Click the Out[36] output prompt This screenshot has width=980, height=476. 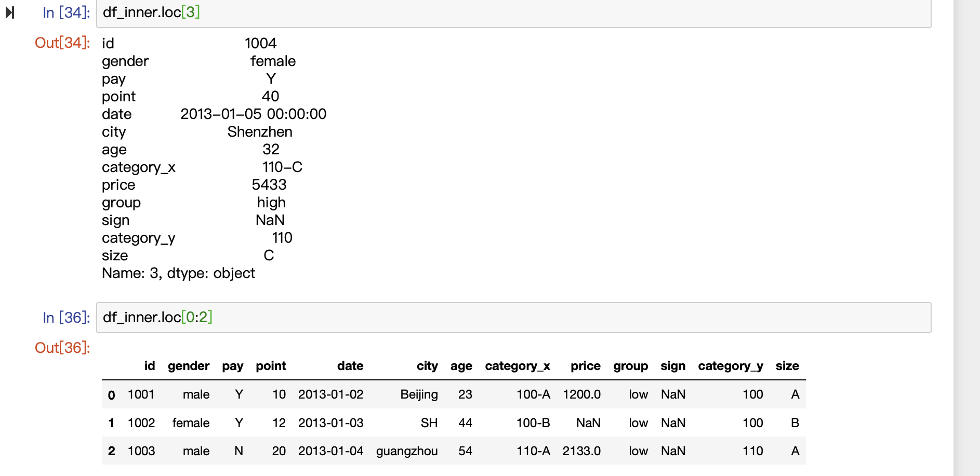(62, 348)
